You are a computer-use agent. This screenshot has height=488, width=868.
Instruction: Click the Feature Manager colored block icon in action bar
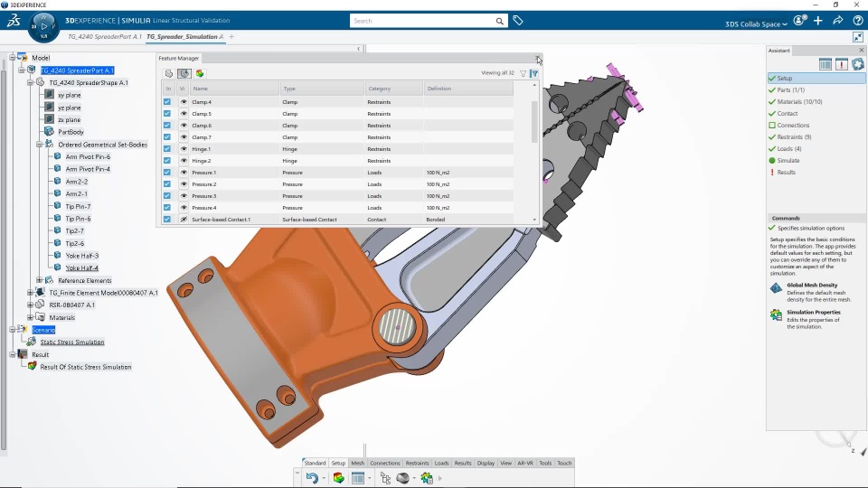coord(338,478)
